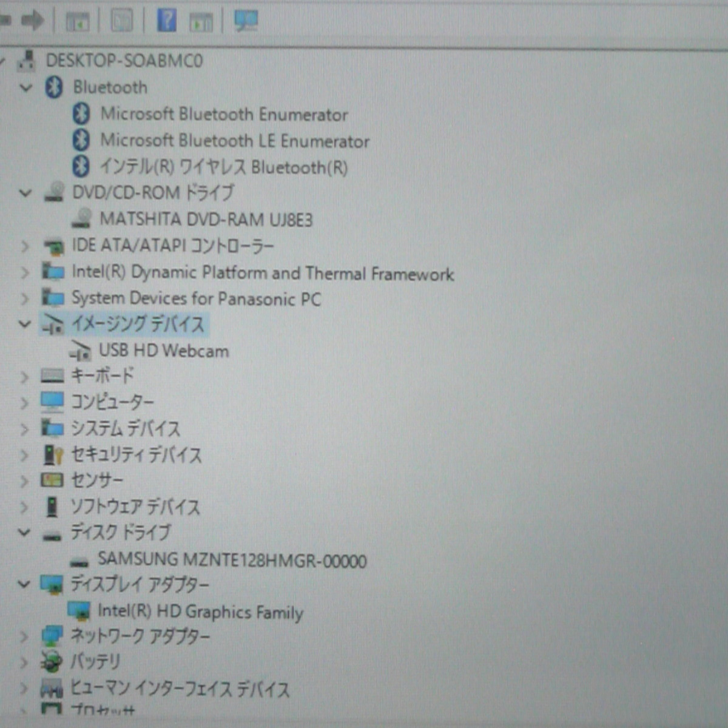Select the Bluetooth category icon

[x=54, y=87]
